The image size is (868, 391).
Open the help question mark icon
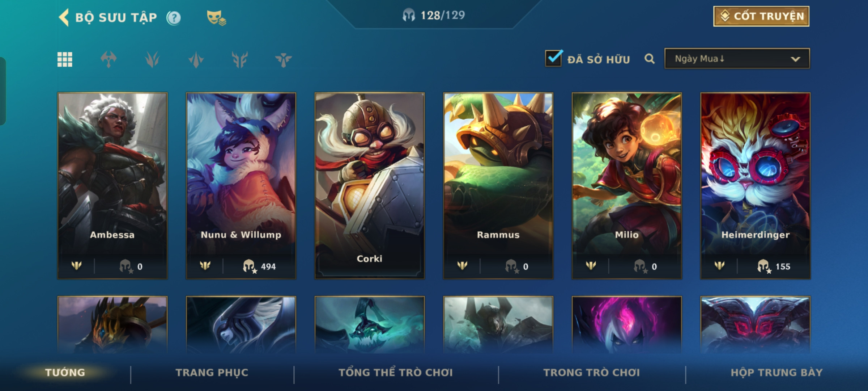click(174, 18)
